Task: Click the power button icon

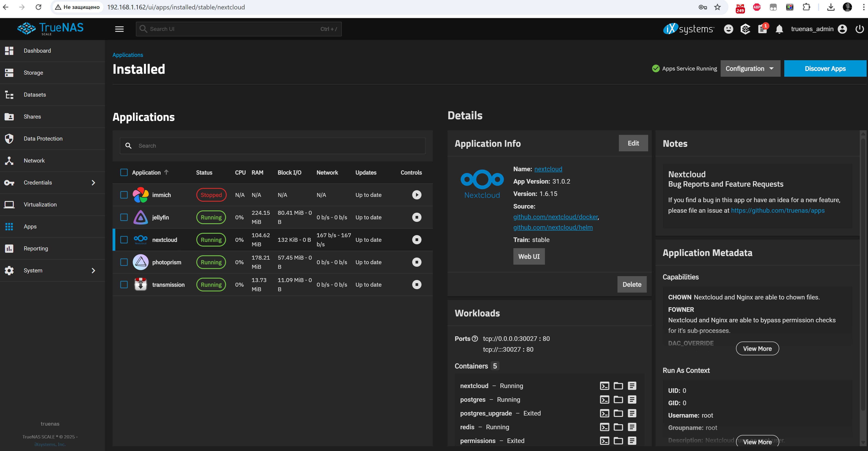Action: click(859, 29)
